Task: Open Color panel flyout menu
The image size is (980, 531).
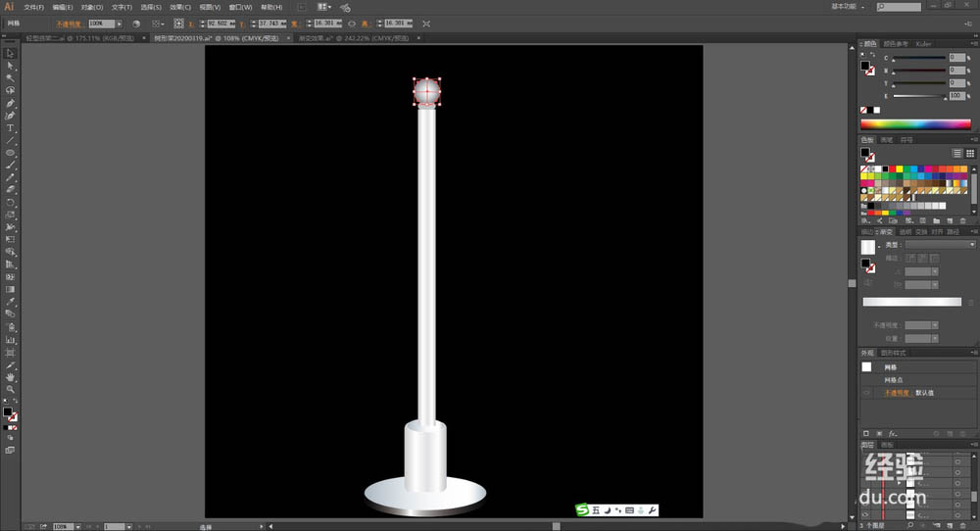Action: (974, 44)
